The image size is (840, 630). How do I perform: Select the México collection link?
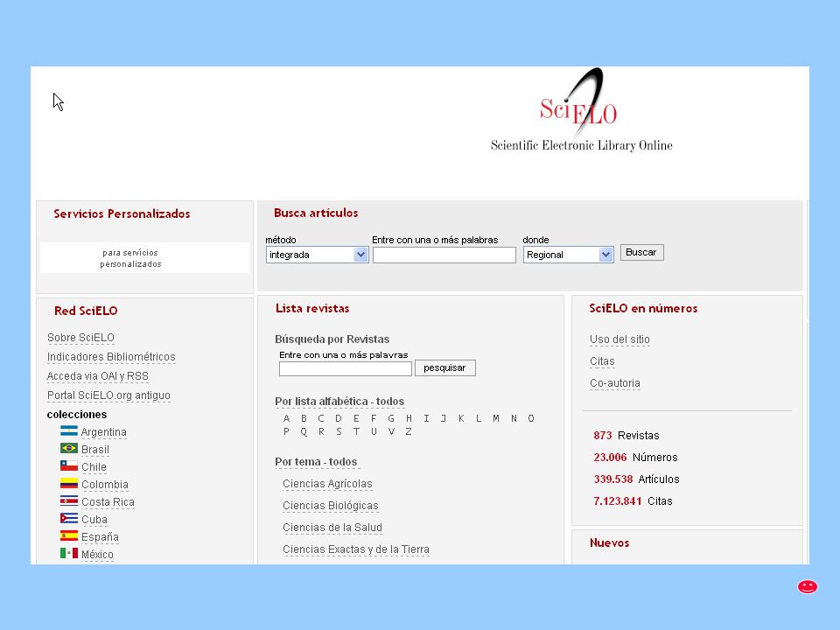tap(97, 555)
